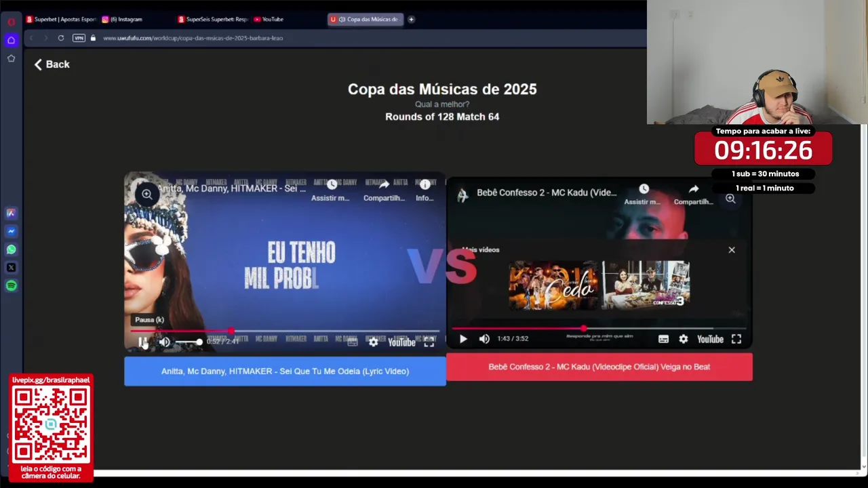Viewport: 868px width, 488px height.
Task: Open X (Twitter) in the sidebar
Action: [x=11, y=268]
